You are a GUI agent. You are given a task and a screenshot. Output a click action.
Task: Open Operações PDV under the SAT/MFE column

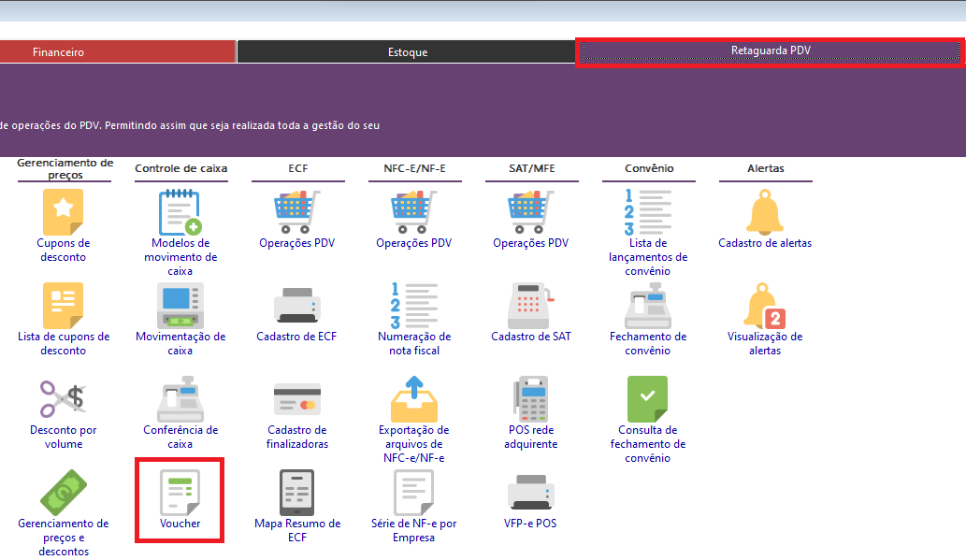(x=530, y=212)
